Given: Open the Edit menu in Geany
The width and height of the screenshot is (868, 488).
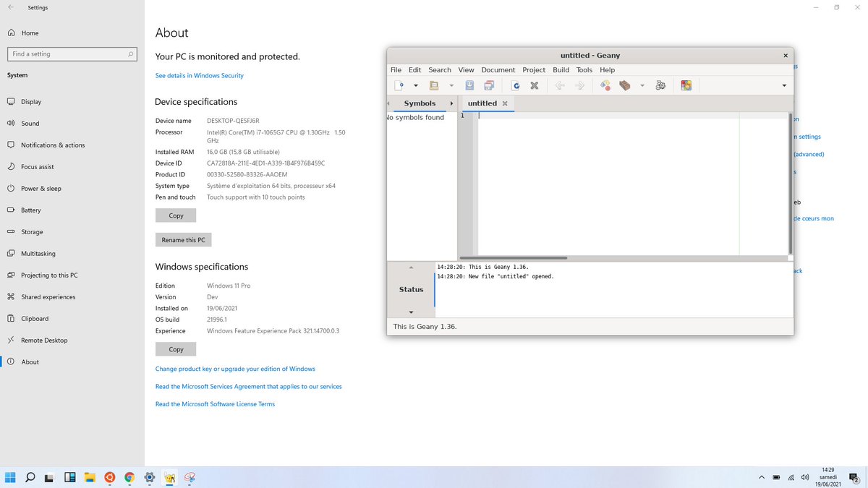Looking at the screenshot, I should (414, 70).
